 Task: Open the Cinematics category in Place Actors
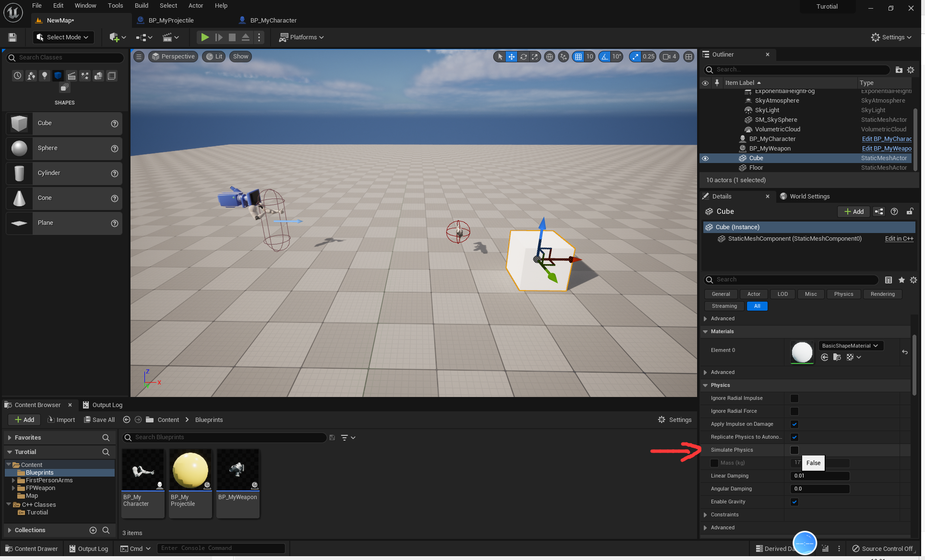tap(71, 75)
